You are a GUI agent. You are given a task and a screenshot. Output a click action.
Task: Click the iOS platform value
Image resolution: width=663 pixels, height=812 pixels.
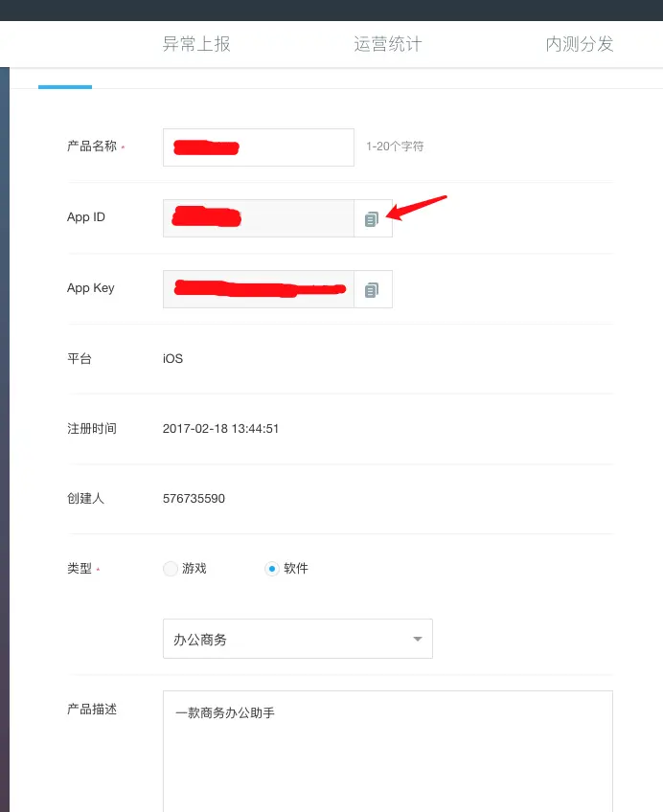click(172, 359)
